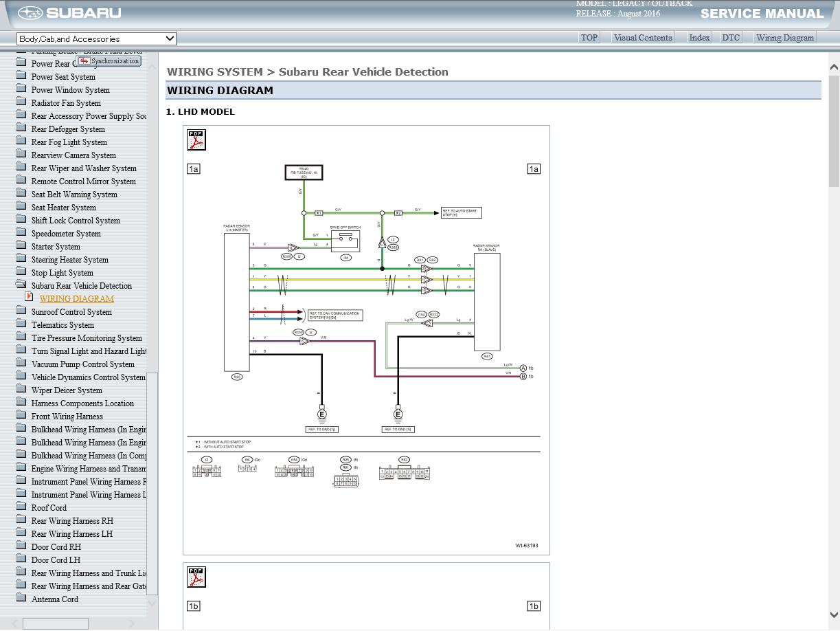Screen dimensions: 840x631
Task: Expand Rear Fog Light System
Action: pos(69,142)
